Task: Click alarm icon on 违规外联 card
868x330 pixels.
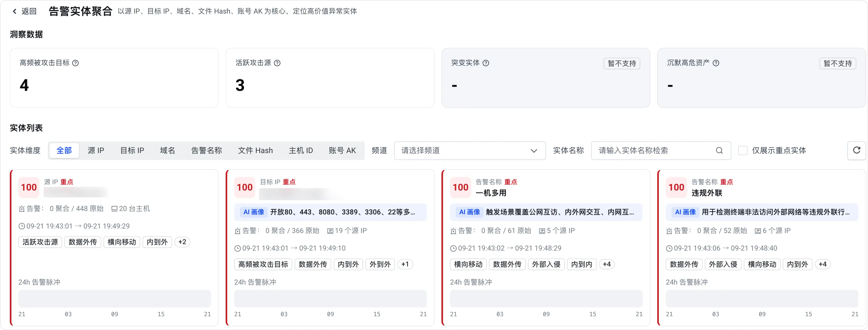Action: 669,231
